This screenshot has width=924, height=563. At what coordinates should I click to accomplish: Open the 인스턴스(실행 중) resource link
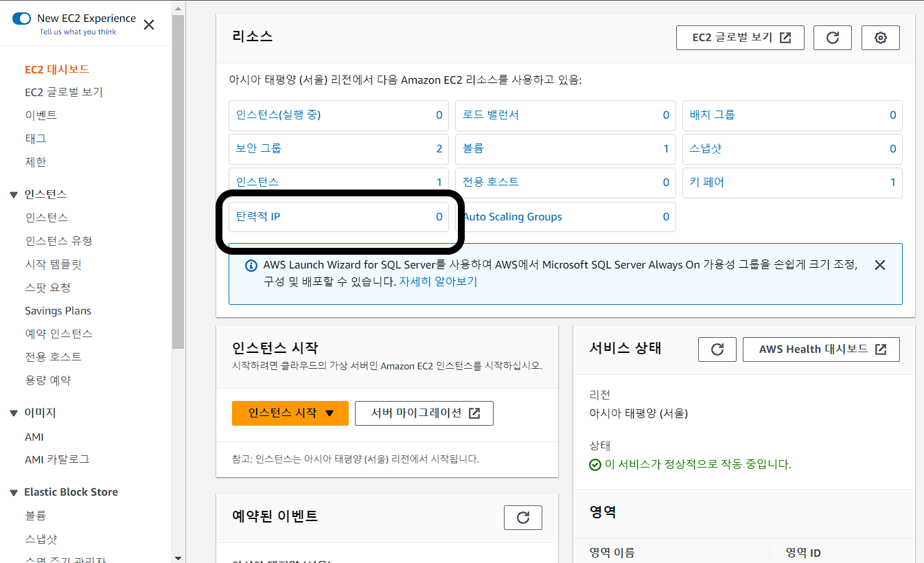click(278, 115)
